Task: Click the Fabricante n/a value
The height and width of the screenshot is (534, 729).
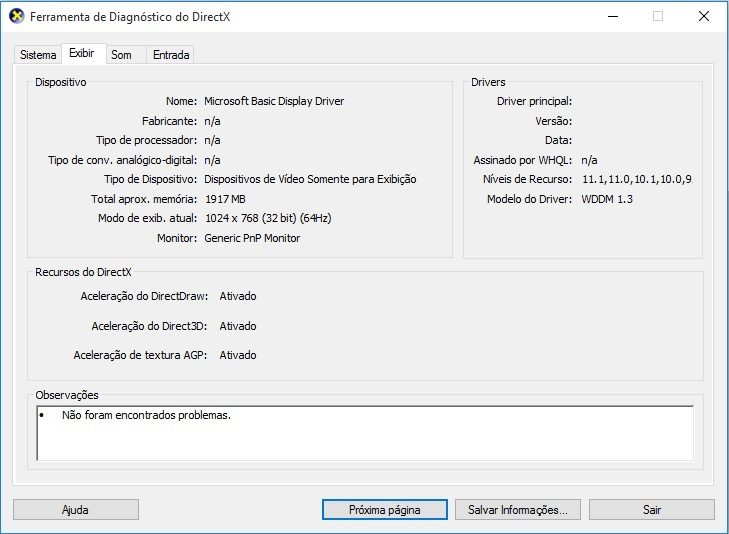Action: point(212,121)
